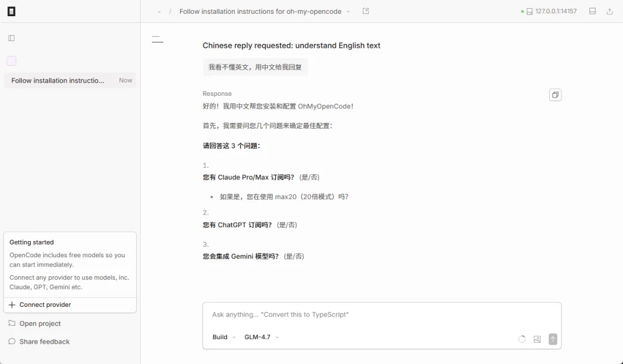Copy the response using the copy icon
The width and height of the screenshot is (623, 364).
coord(554,95)
